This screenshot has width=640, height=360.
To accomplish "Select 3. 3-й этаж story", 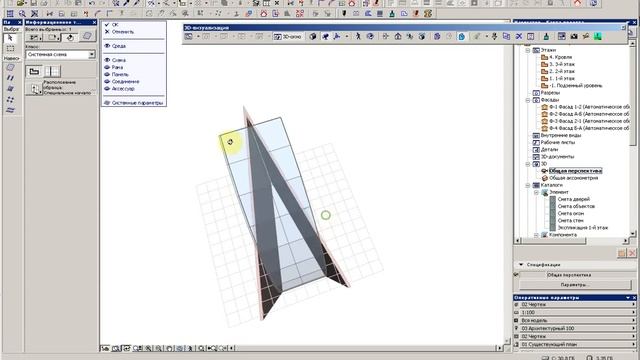I will pyautogui.click(x=562, y=64).
